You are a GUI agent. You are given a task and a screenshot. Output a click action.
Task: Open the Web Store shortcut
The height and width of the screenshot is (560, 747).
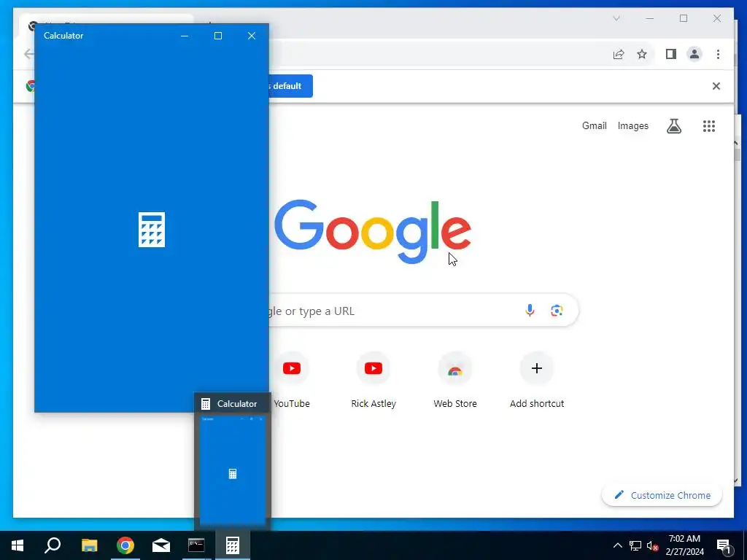coord(455,368)
